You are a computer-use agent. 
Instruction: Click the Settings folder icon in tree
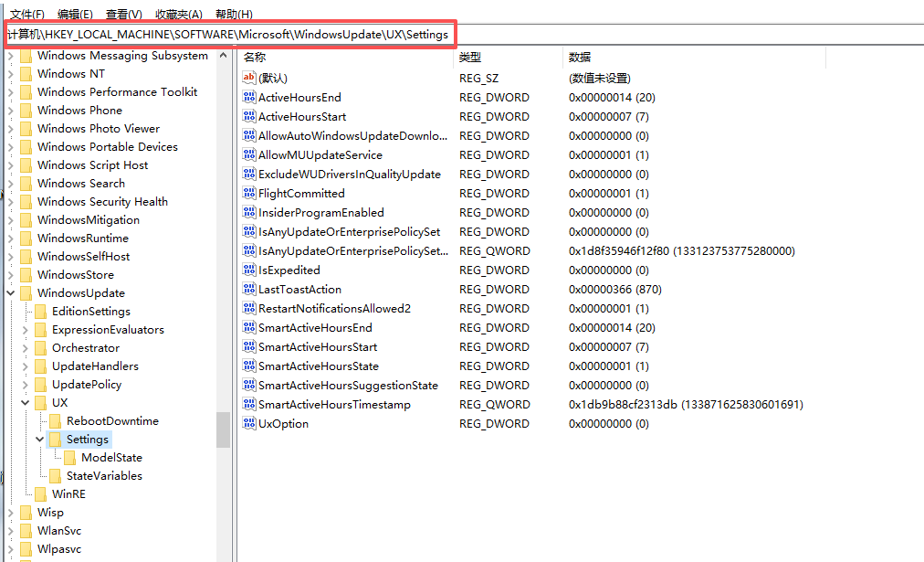click(56, 440)
